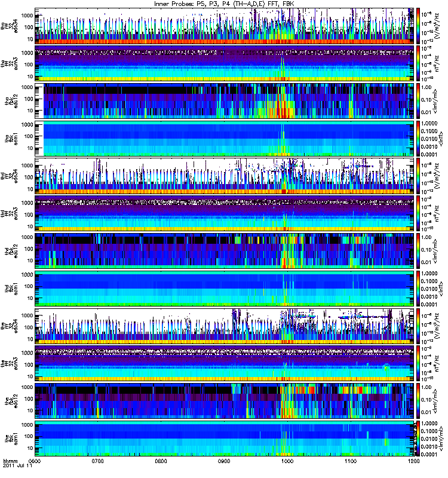Click the 'thd fff 32 scm3' y-axis label
This screenshot has height=478, width=448.
(x=10, y=214)
